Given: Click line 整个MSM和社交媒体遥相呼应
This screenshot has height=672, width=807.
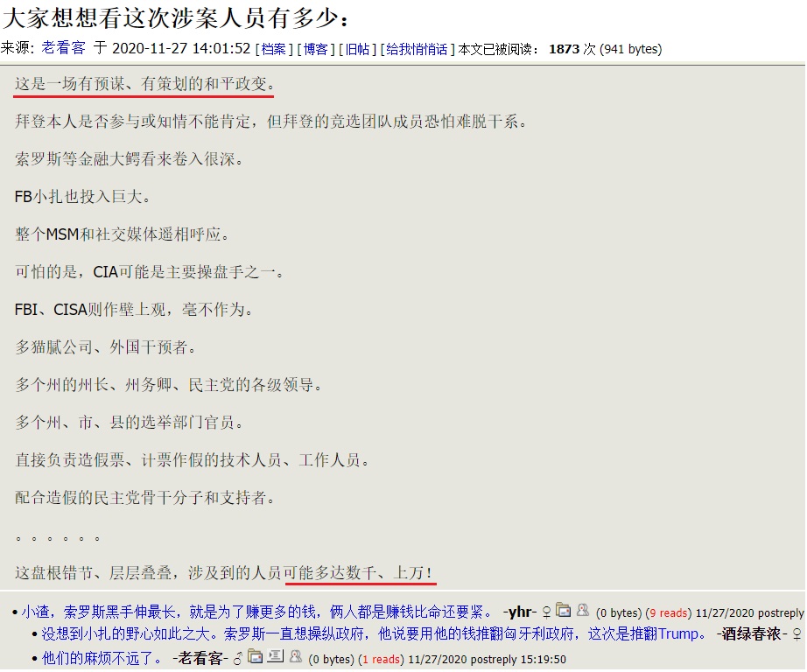Looking at the screenshot, I should point(122,234).
